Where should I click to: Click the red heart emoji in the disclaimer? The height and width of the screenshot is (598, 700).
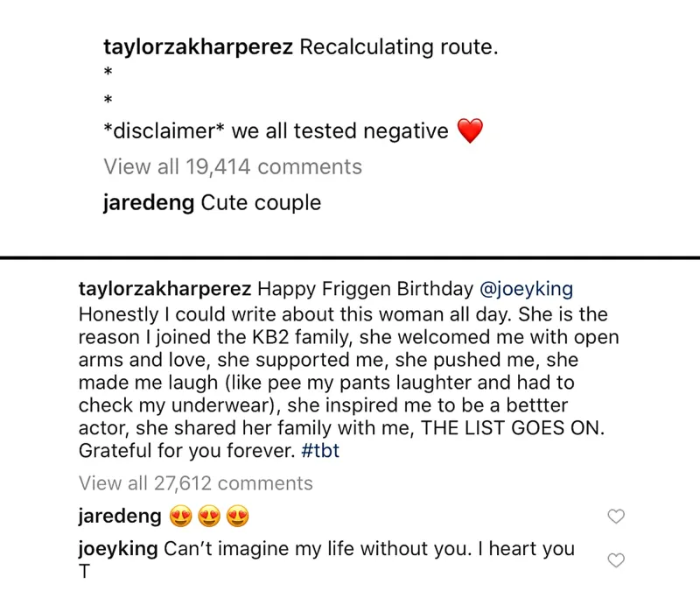pyautogui.click(x=470, y=130)
